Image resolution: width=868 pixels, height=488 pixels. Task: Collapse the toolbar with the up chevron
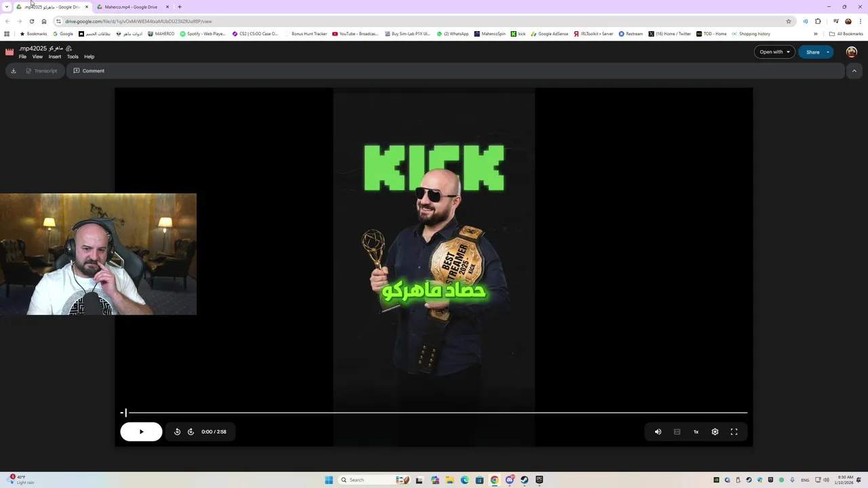tap(854, 70)
